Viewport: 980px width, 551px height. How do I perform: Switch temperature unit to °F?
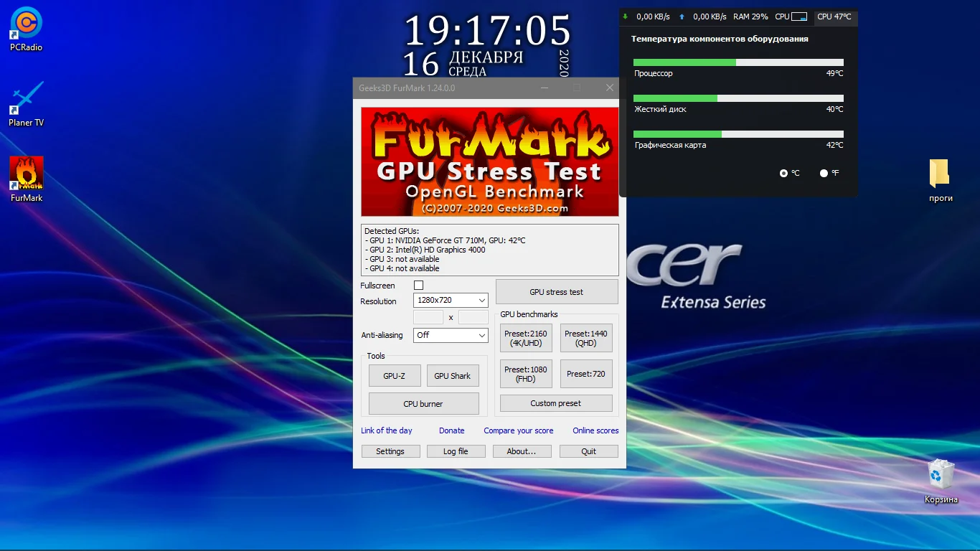point(824,173)
